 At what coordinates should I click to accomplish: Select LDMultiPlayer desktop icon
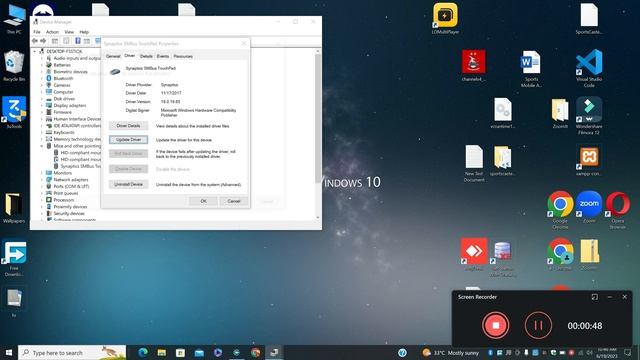445,18
